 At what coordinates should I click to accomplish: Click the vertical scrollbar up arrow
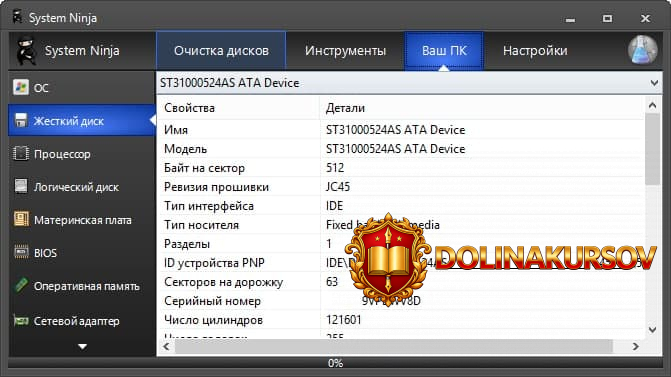point(653,105)
